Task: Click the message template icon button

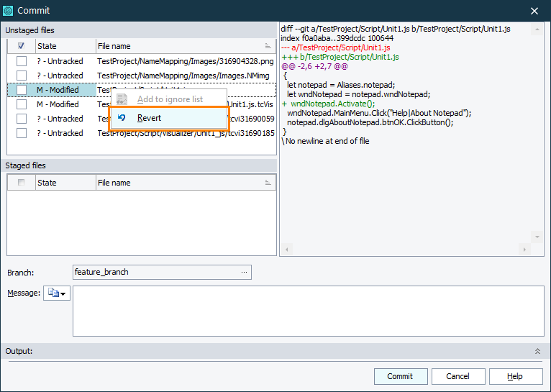Action: point(53,293)
